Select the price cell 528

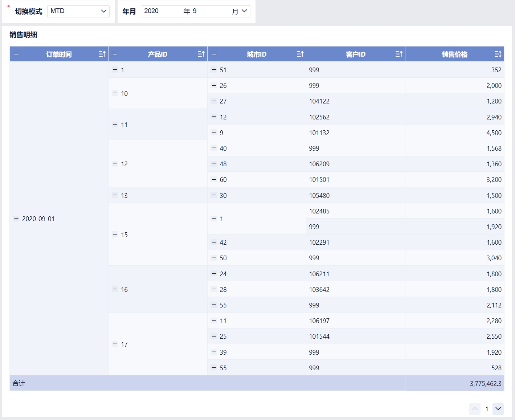click(455, 368)
